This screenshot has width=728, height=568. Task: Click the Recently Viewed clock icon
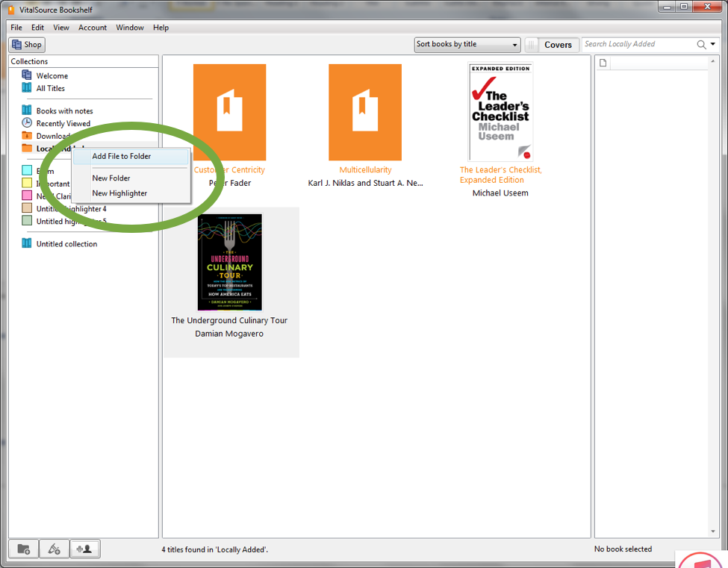[27, 123]
